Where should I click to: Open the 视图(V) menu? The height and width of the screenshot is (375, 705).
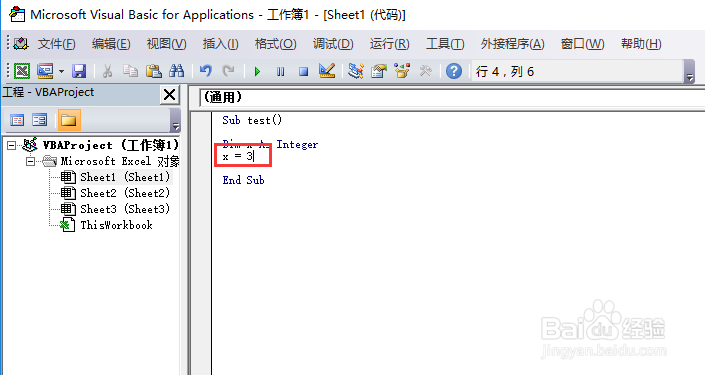click(166, 44)
